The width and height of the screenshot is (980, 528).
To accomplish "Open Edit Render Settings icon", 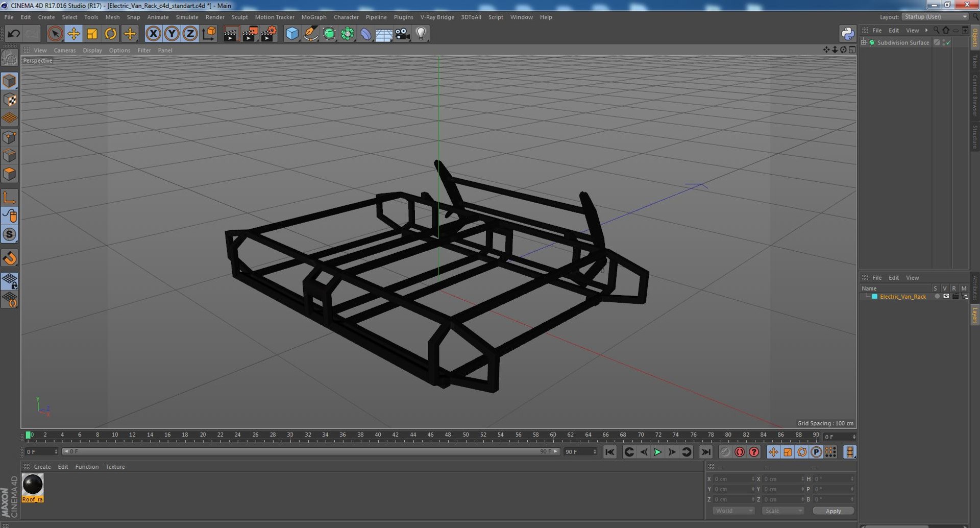I will tap(268, 34).
